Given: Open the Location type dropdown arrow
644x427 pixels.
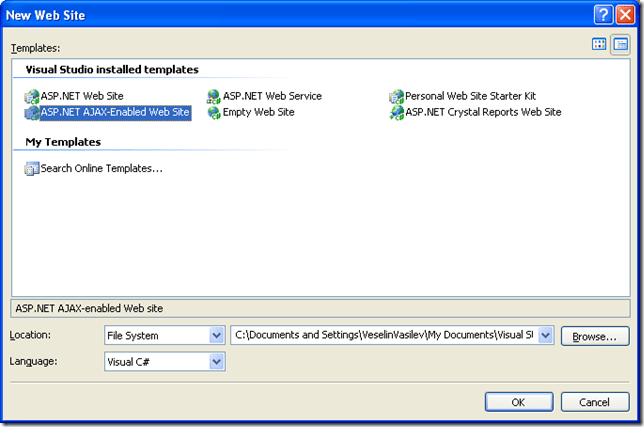Looking at the screenshot, I should click(216, 336).
